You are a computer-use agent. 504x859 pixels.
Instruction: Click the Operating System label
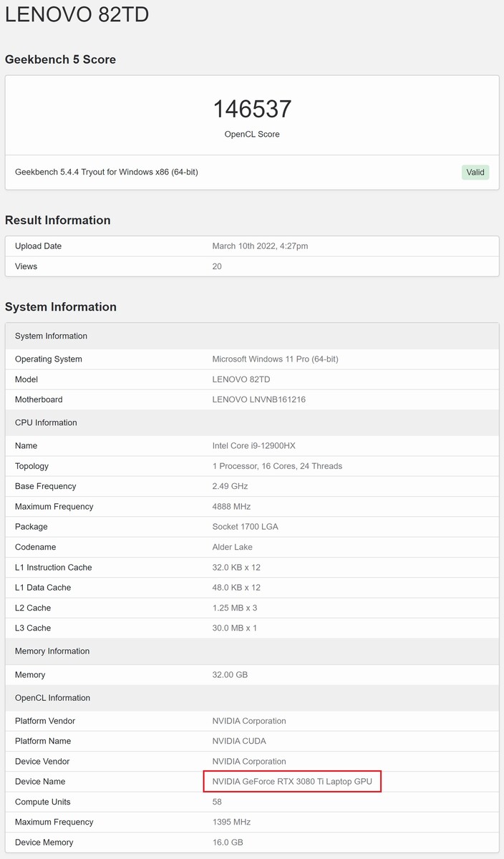click(x=49, y=359)
